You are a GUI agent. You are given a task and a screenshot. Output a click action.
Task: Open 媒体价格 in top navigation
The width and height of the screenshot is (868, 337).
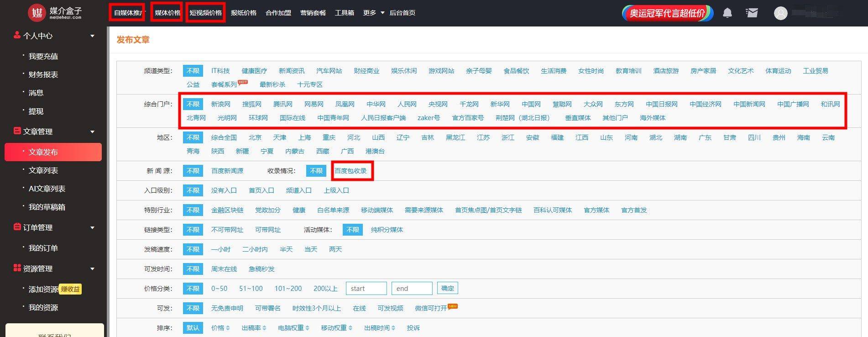167,13
